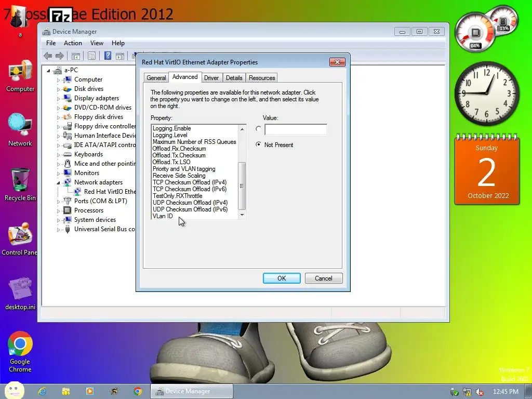This screenshot has width=532, height=399.
Task: Open the View menu
Action: 97,43
